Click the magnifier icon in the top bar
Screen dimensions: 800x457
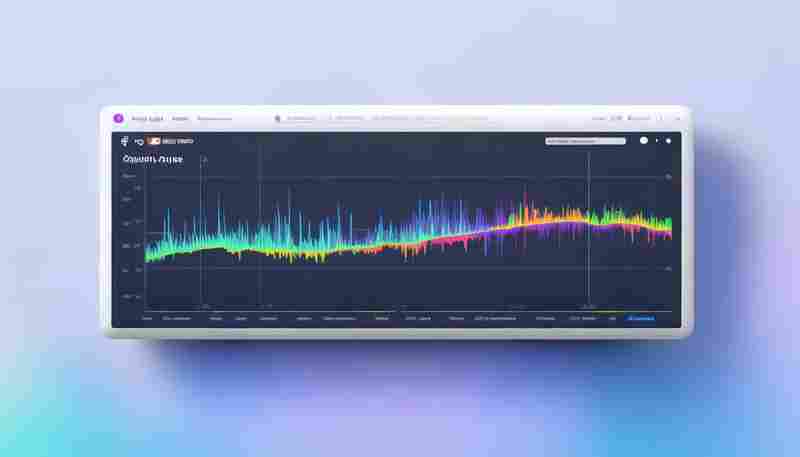pos(278,119)
